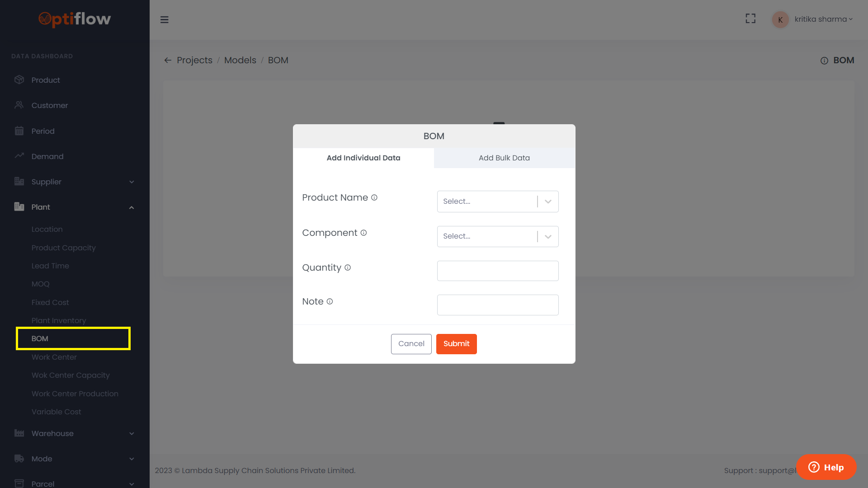Switch to Add Bulk Data tab

pos(504,158)
